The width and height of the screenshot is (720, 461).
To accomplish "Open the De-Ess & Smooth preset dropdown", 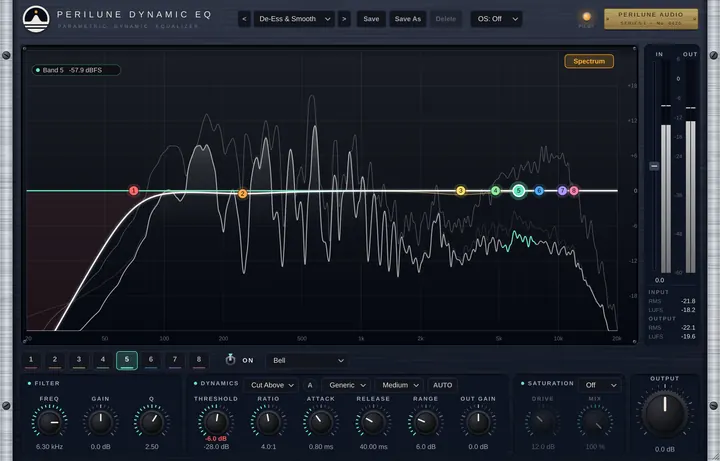I will (294, 19).
